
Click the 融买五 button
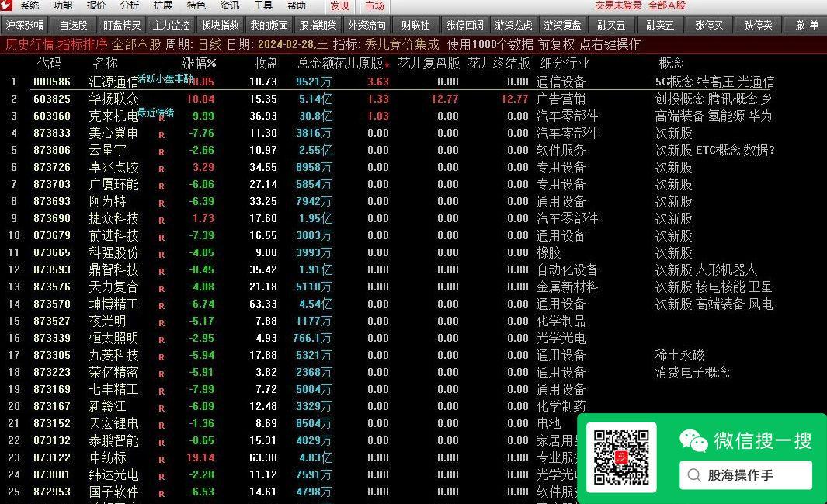[611, 25]
